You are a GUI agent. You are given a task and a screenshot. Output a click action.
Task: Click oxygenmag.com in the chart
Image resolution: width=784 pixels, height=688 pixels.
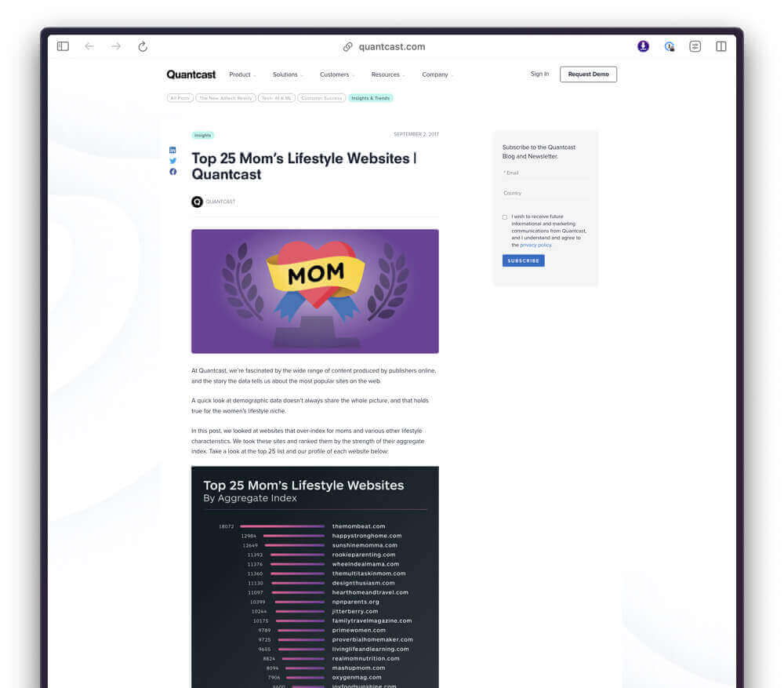tap(357, 678)
